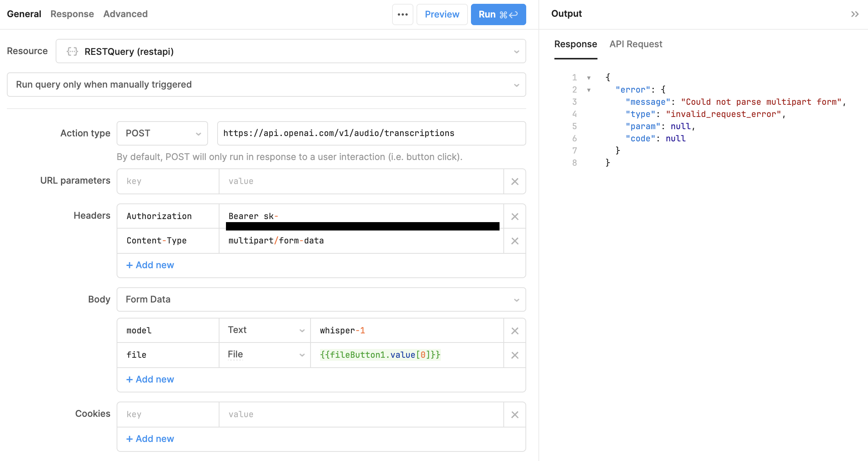Run the query

pyautogui.click(x=498, y=14)
